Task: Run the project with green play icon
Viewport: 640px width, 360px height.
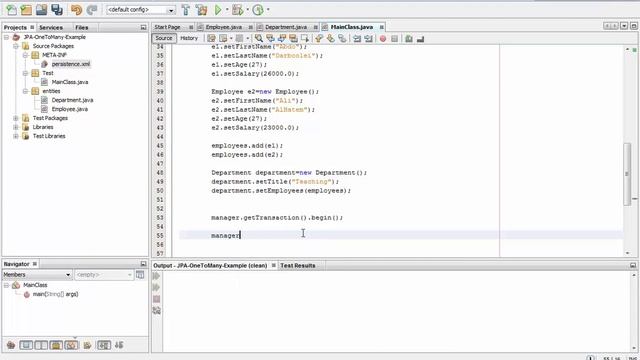Action: pos(218,9)
